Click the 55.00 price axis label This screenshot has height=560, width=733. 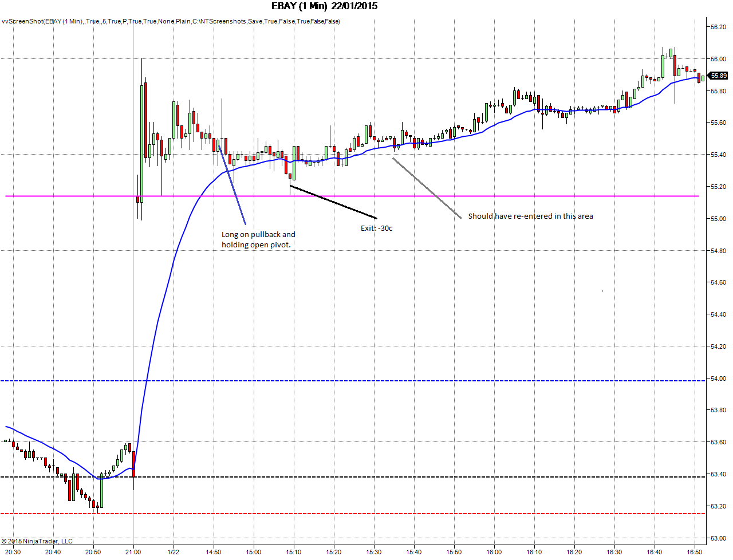(718, 219)
